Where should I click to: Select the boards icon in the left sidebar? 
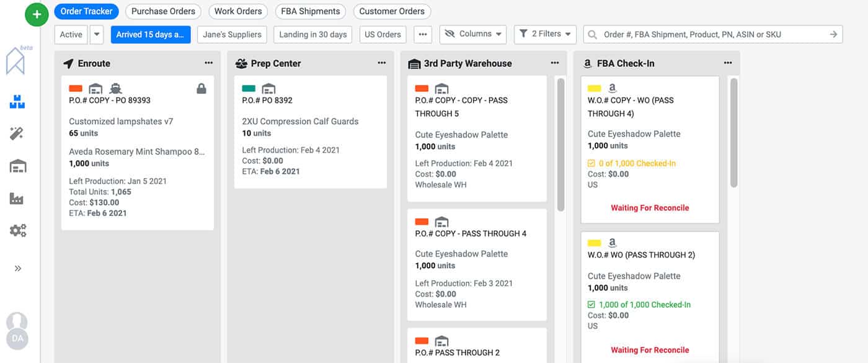point(18,100)
